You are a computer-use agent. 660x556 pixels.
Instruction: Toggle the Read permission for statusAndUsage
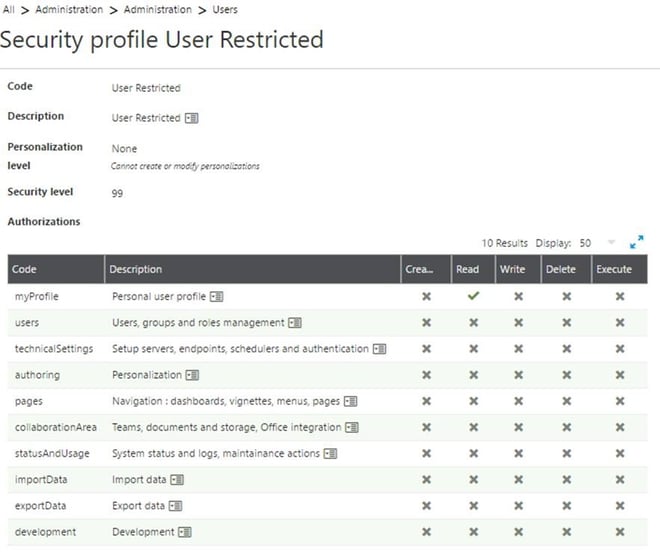click(474, 453)
